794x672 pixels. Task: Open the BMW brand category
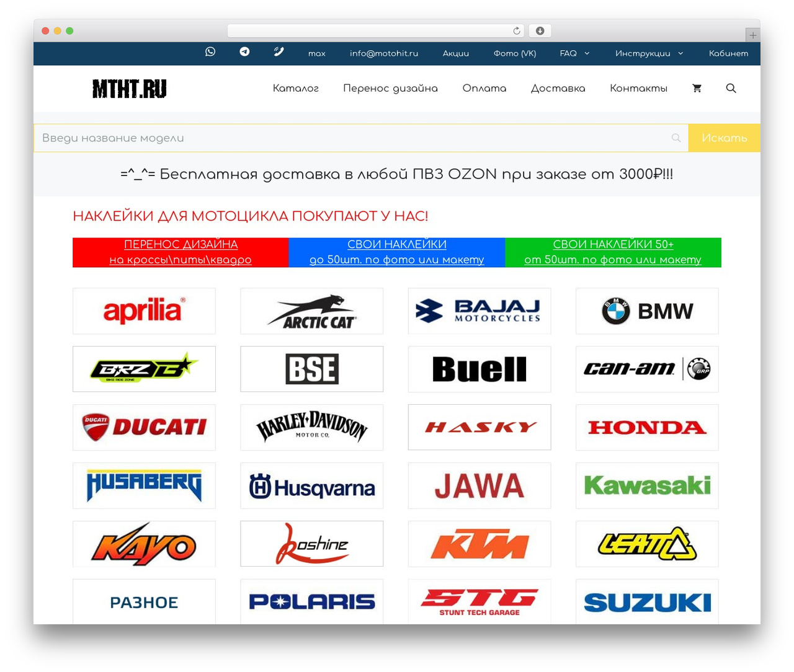tap(647, 311)
